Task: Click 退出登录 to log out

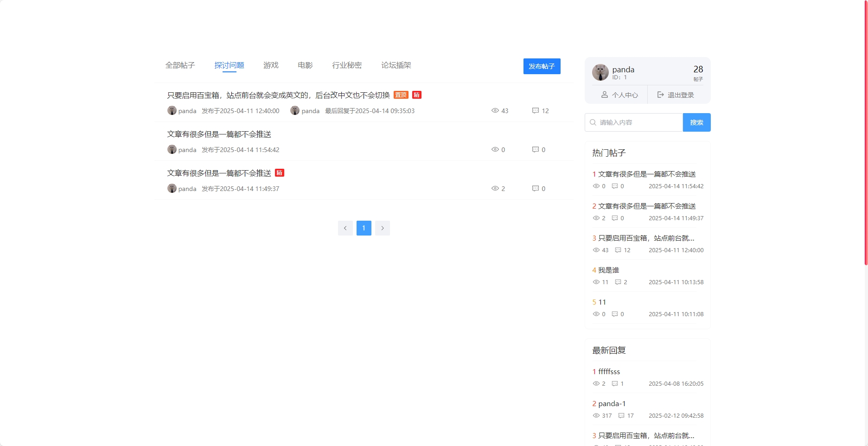Action: 676,95
